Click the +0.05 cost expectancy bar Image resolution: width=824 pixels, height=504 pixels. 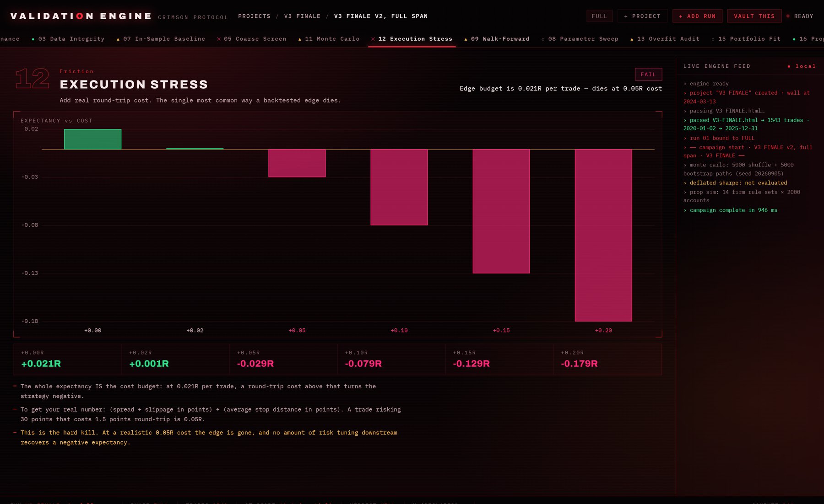tap(297, 163)
